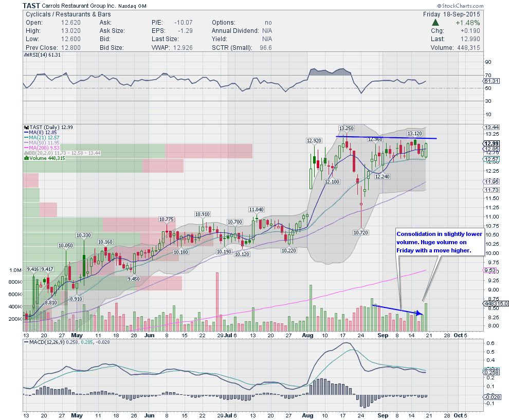This screenshot has height=420, width=509.
Task: Click the 12.99 last price tag on axis
Action: click(x=491, y=143)
